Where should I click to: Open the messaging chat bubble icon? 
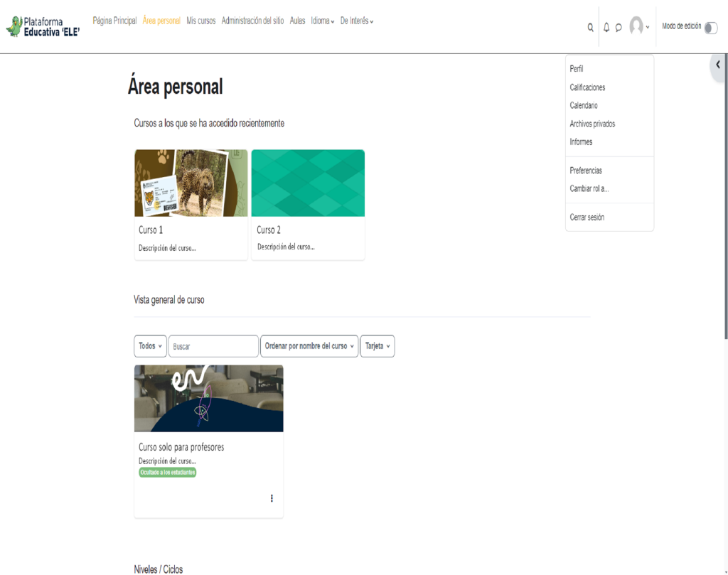point(619,28)
